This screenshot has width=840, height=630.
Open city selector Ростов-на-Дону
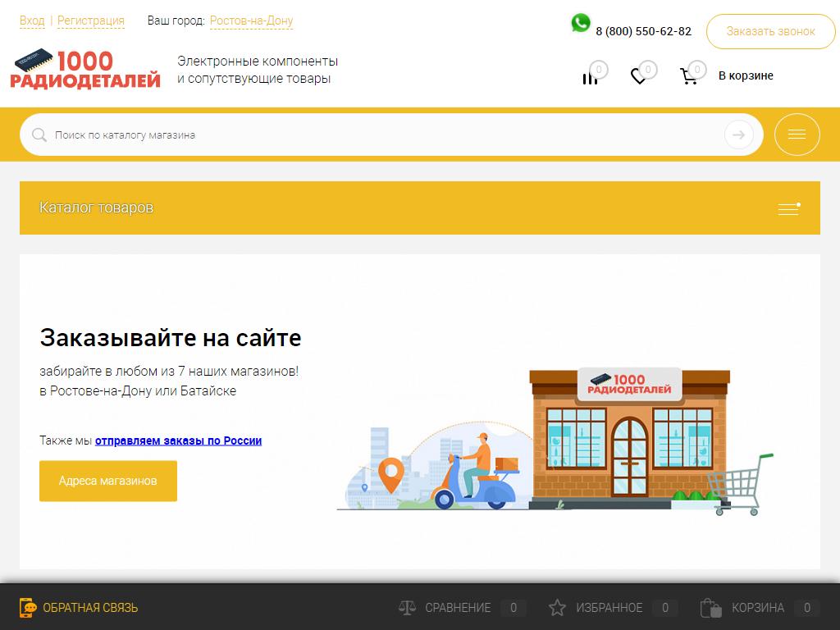251,21
